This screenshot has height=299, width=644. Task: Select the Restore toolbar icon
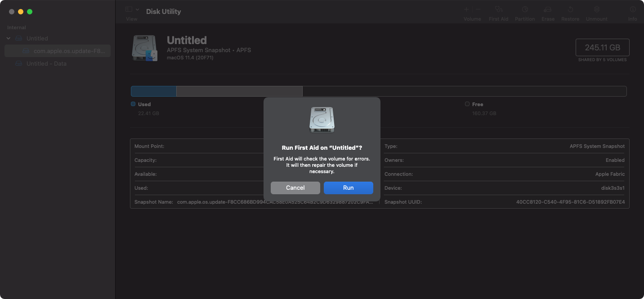coord(570,9)
